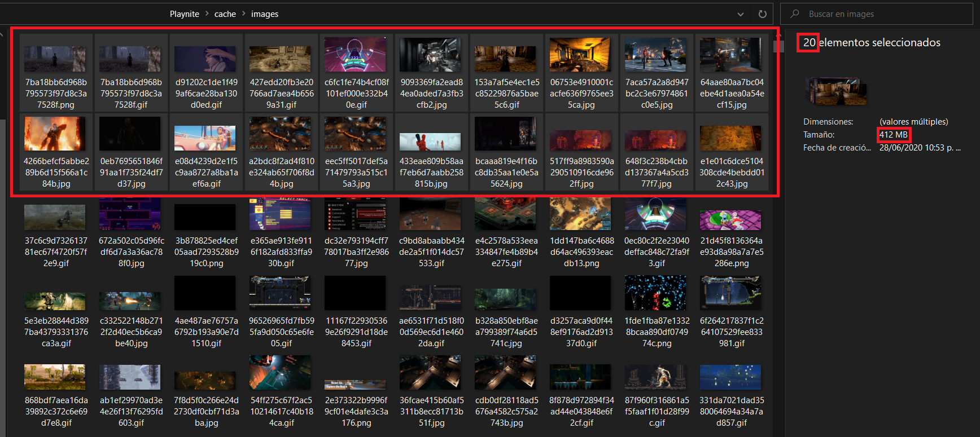Select thumbnail of 64aae80aa7bc04…cf15.jpg
This screenshot has width=980, height=437.
click(x=731, y=55)
